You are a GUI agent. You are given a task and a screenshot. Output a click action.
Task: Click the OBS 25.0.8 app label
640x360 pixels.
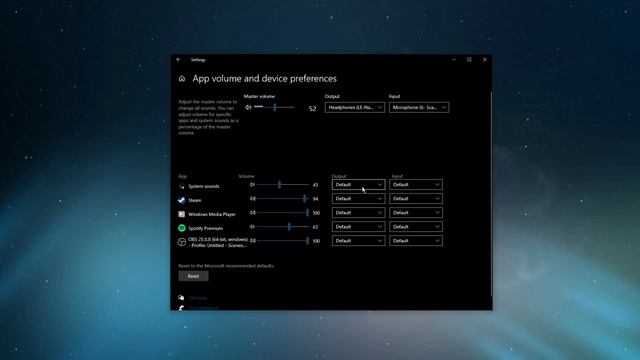click(x=218, y=242)
